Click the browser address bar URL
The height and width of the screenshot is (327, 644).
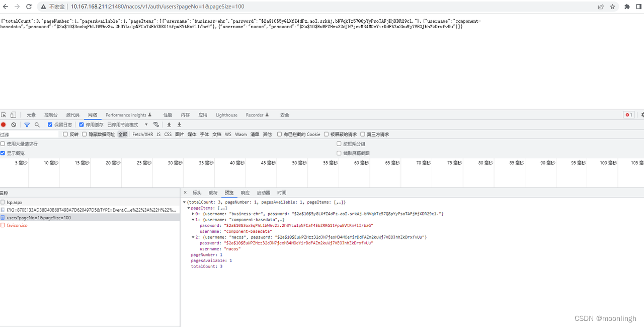[157, 7]
